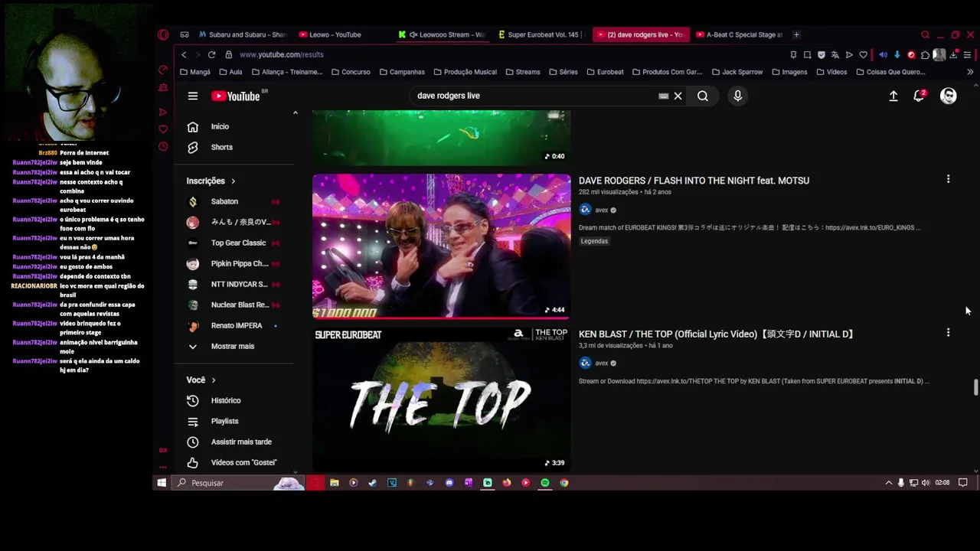Open Steam from the taskbar
Image resolution: width=980 pixels, height=551 pixels.
tap(372, 483)
